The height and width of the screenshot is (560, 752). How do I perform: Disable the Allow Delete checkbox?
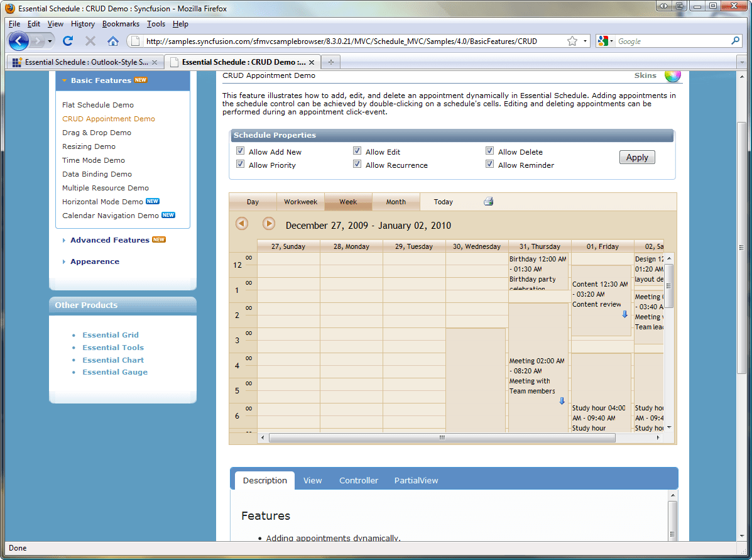(x=489, y=151)
